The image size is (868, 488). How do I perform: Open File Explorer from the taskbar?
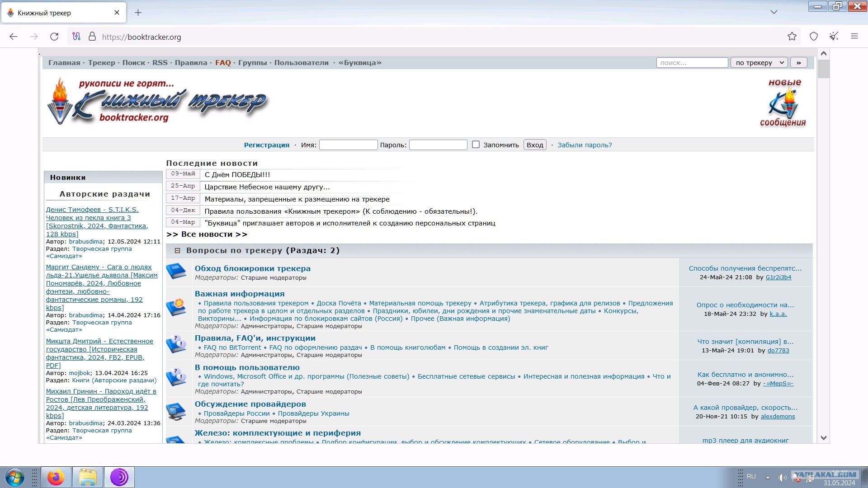click(x=88, y=477)
